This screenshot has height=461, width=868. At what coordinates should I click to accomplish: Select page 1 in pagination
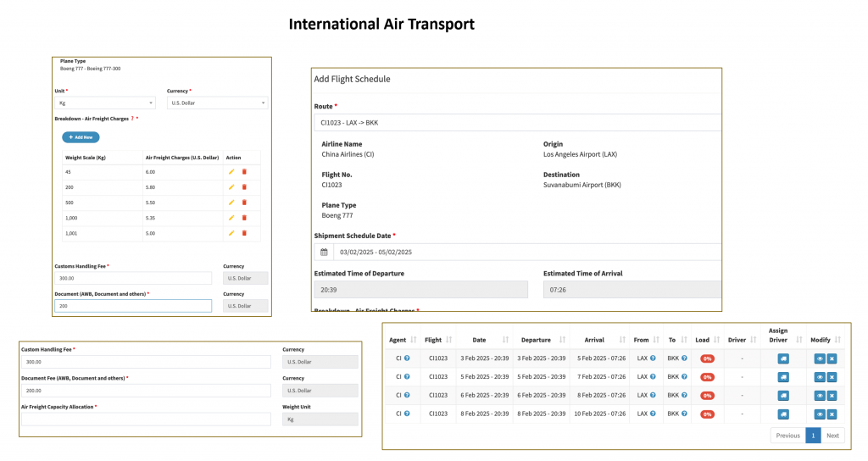pos(813,436)
